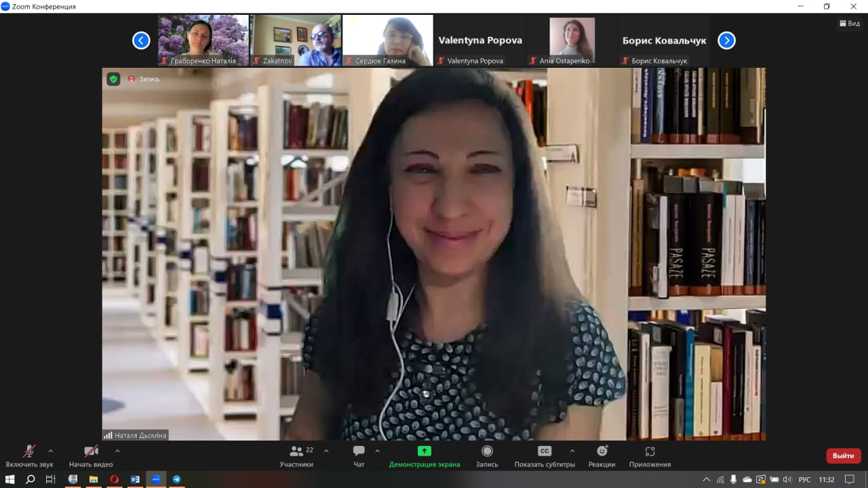Open audio options arrow beside microphone

pos(50,451)
